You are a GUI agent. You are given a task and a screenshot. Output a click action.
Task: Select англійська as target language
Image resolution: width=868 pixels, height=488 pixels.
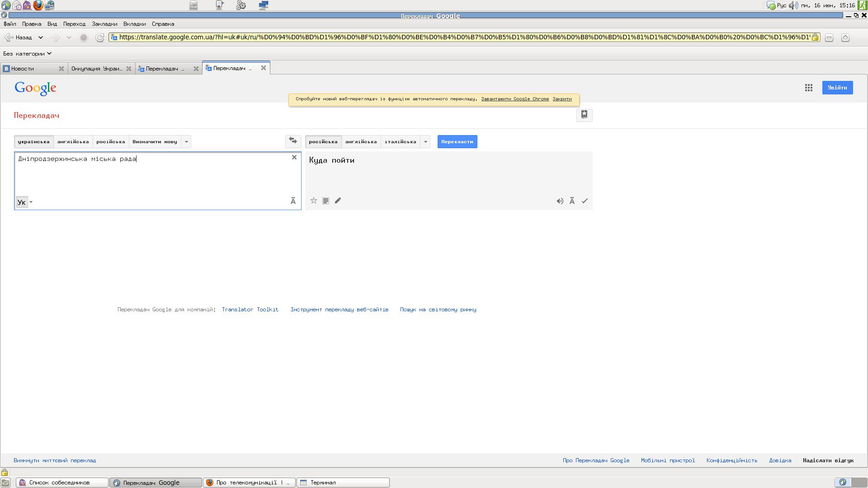[361, 141]
